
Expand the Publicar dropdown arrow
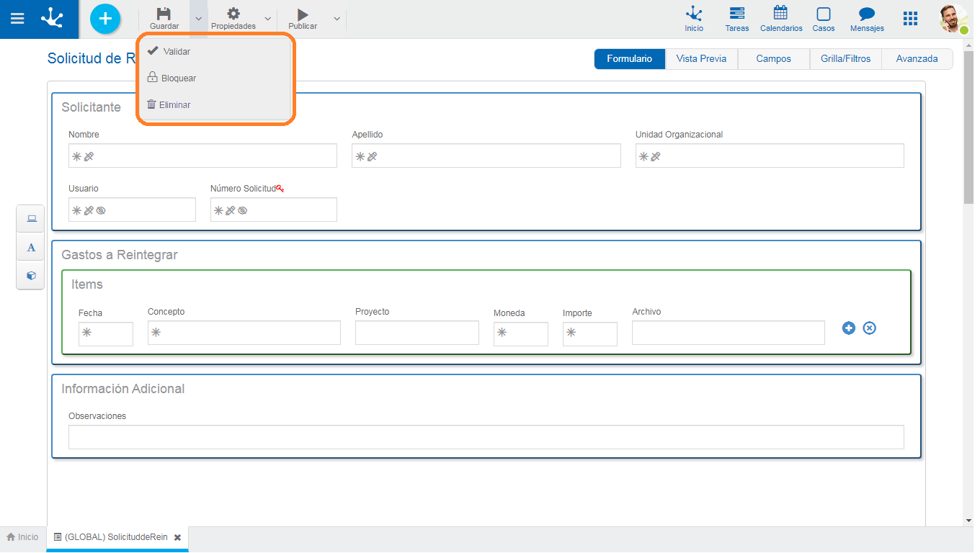tap(337, 19)
